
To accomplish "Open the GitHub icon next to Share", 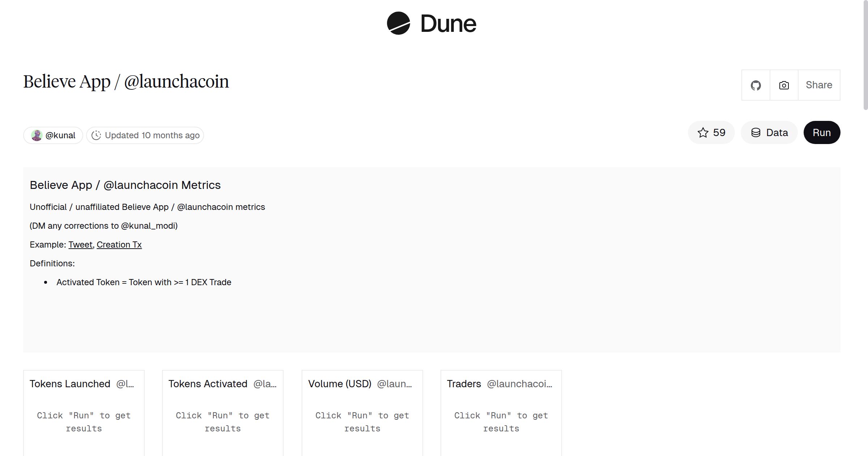I will click(756, 85).
